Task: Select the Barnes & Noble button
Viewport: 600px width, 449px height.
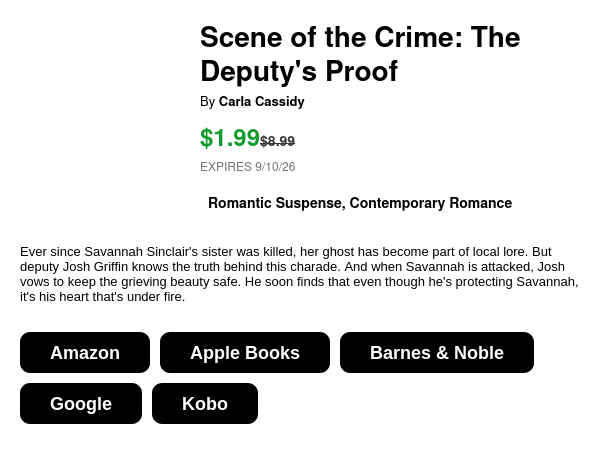Action: tap(437, 353)
